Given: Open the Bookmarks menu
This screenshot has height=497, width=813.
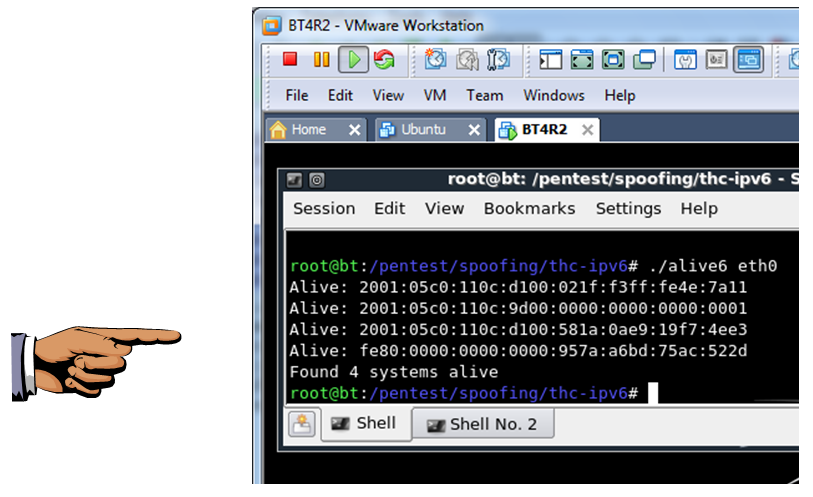Looking at the screenshot, I should pos(529,208).
